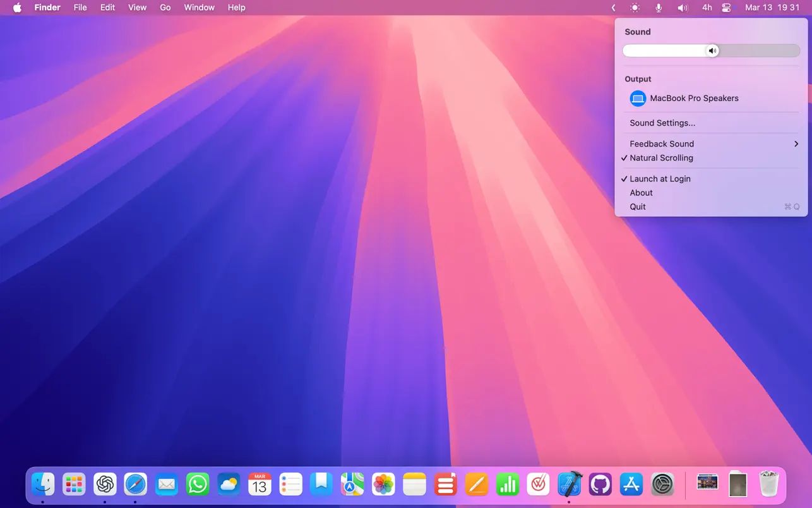Open the Apple menu

point(17,8)
